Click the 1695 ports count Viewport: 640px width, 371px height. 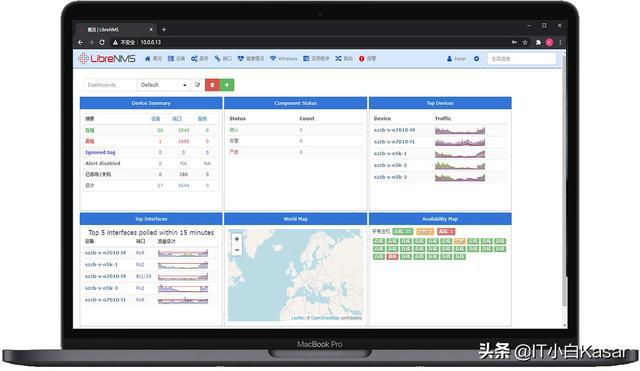point(184,141)
